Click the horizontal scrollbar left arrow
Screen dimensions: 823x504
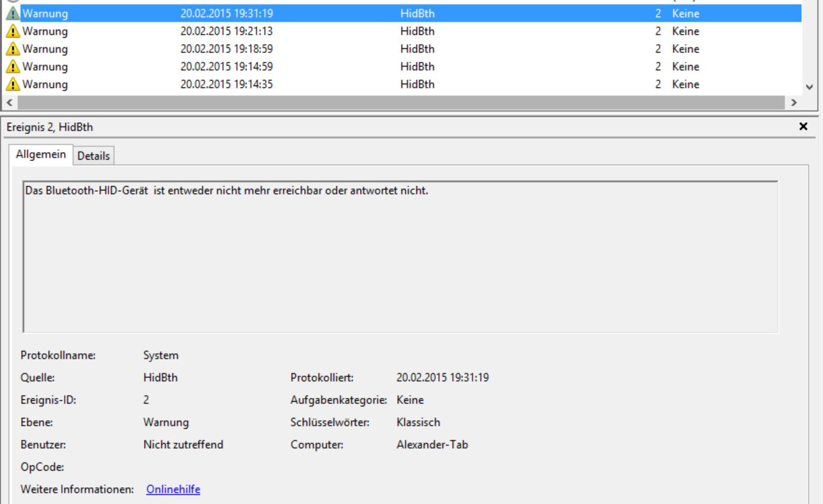click(x=9, y=102)
